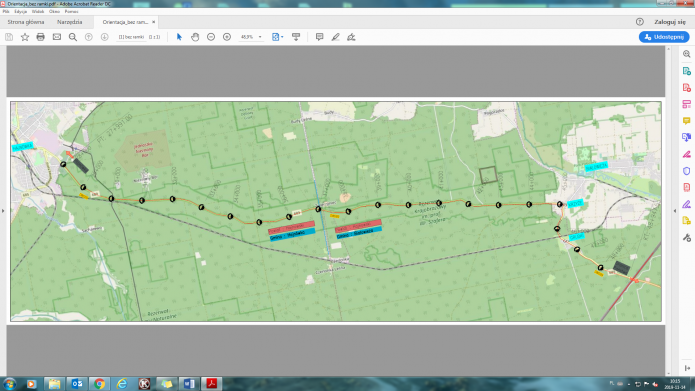Click the Print file icon
Screen dimensions: 695x391
[40, 37]
